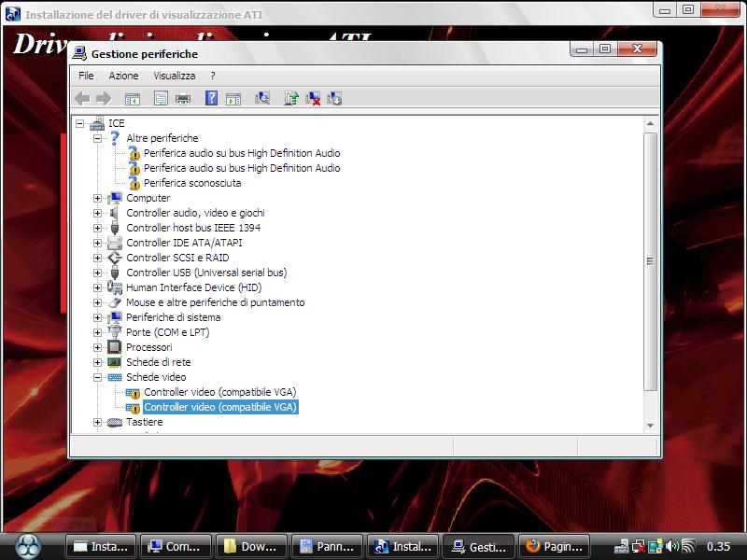747x560 pixels.
Task: Click the Update driver toolbar icon
Action: click(291, 99)
